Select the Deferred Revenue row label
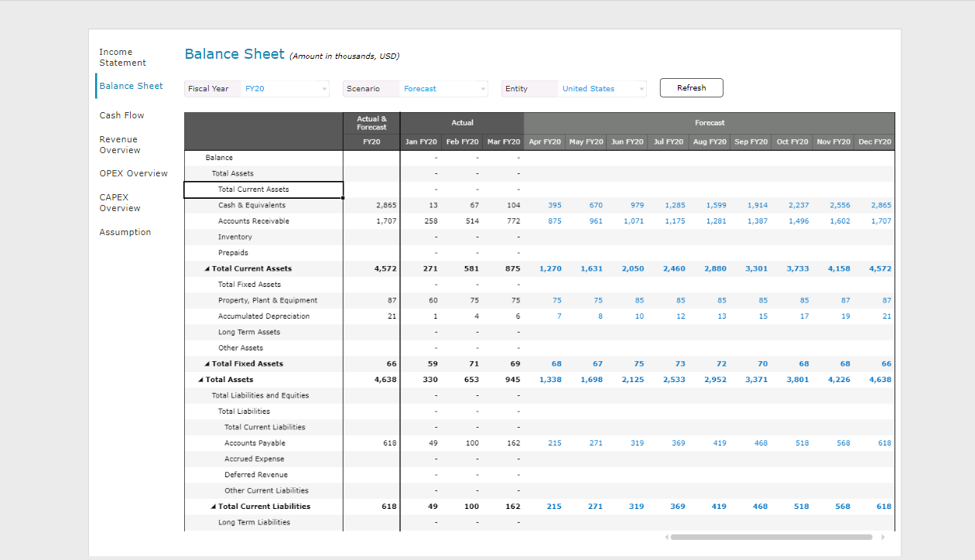Screen dimensions: 975x560 point(256,475)
